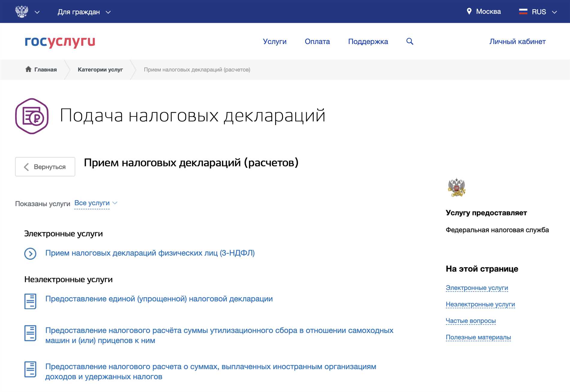
Task: Open 'Личный кабинет'
Action: [x=517, y=41]
